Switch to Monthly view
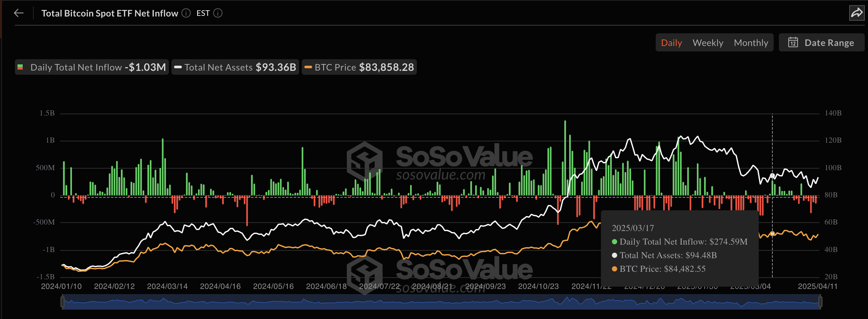This screenshot has width=868, height=319. pos(751,43)
